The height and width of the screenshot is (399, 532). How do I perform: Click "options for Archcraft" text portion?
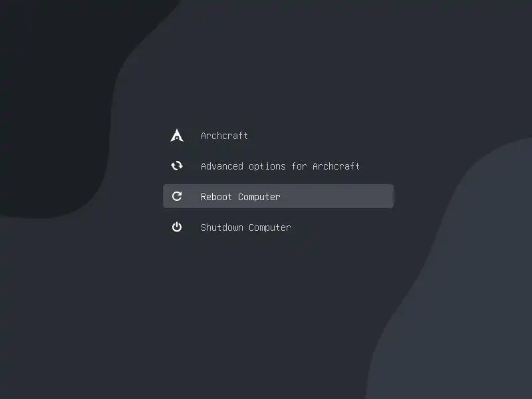[x=304, y=166]
